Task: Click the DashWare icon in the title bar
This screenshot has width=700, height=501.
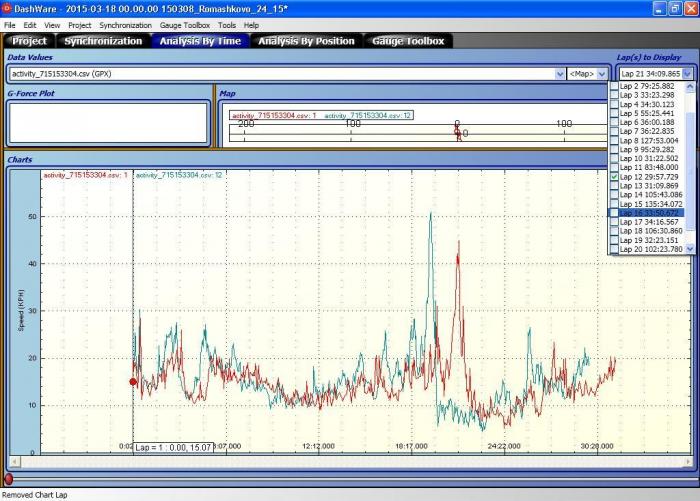Action: tap(7, 8)
